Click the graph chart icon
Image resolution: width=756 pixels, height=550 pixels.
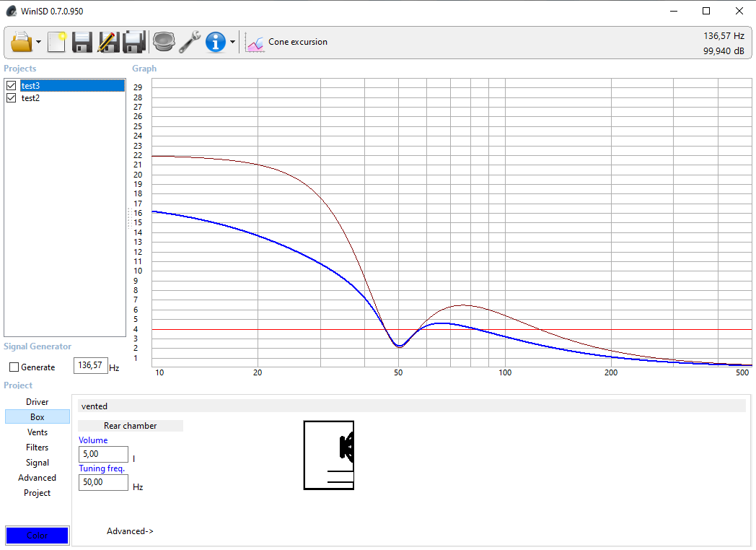point(255,42)
